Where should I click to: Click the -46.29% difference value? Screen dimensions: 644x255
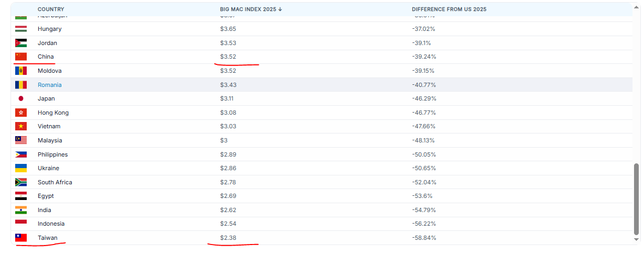(x=424, y=98)
